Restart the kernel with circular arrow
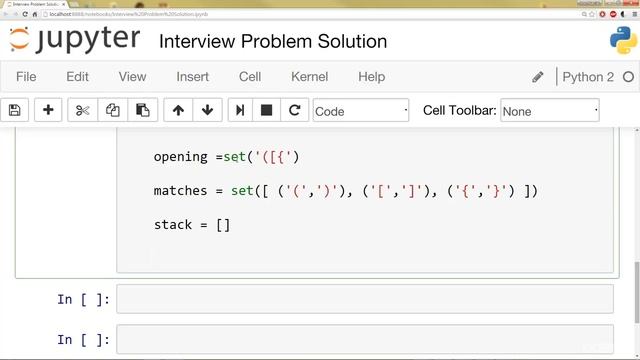The height and width of the screenshot is (360, 640). [x=294, y=110]
